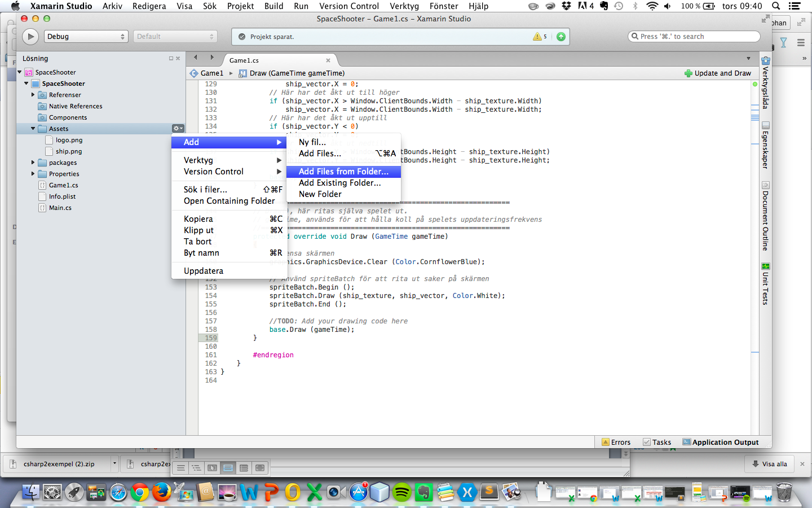
Task: Choose Add Files from Folder... in submenu
Action: coord(343,172)
